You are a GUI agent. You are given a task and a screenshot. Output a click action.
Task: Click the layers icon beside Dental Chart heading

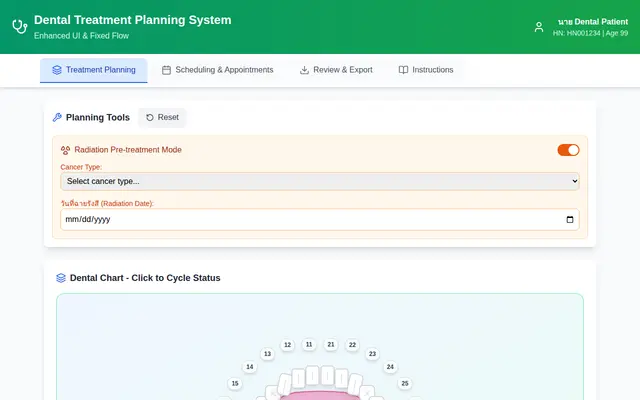[61, 278]
